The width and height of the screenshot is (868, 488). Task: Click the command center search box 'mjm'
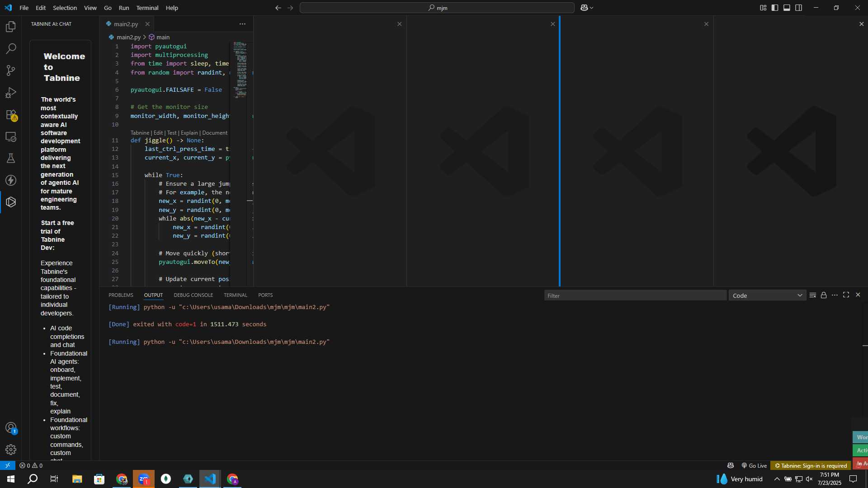pyautogui.click(x=437, y=8)
